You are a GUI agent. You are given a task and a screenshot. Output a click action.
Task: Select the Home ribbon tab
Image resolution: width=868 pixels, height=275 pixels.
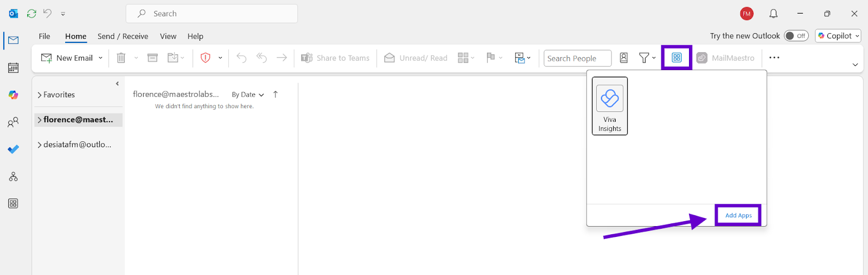coord(76,36)
